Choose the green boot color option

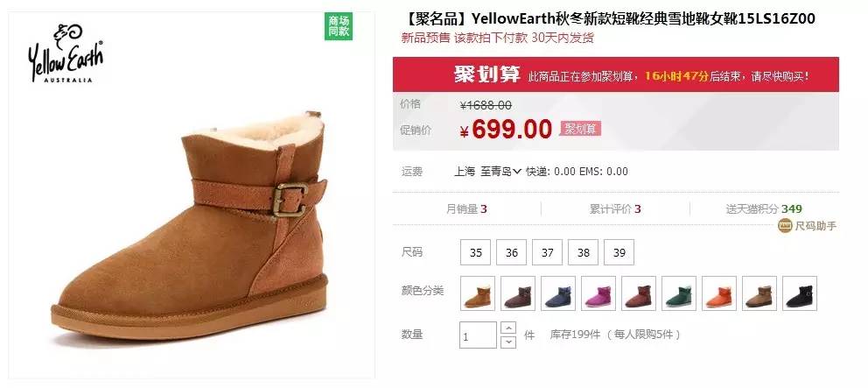[x=679, y=293]
